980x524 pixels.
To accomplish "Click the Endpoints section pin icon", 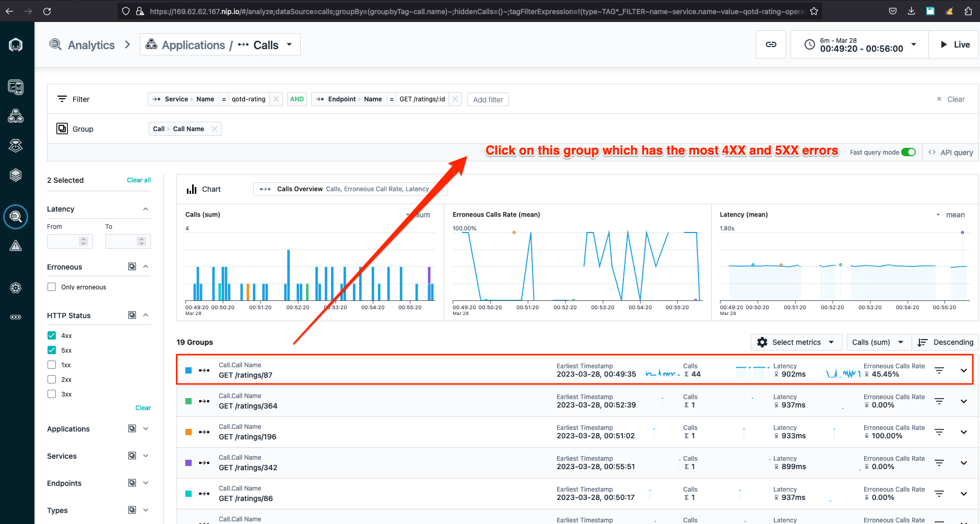I will coord(132,483).
